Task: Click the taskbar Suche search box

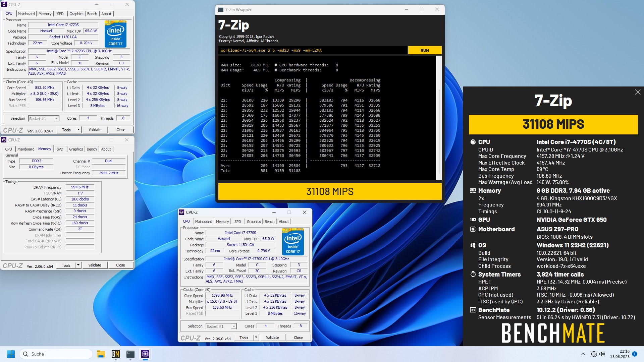Action: (56, 354)
